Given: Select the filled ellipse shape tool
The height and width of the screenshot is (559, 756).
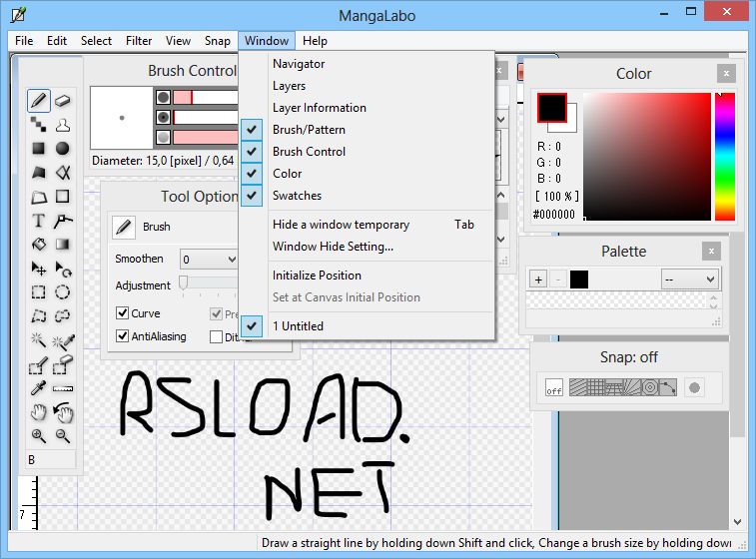Looking at the screenshot, I should tap(62, 149).
